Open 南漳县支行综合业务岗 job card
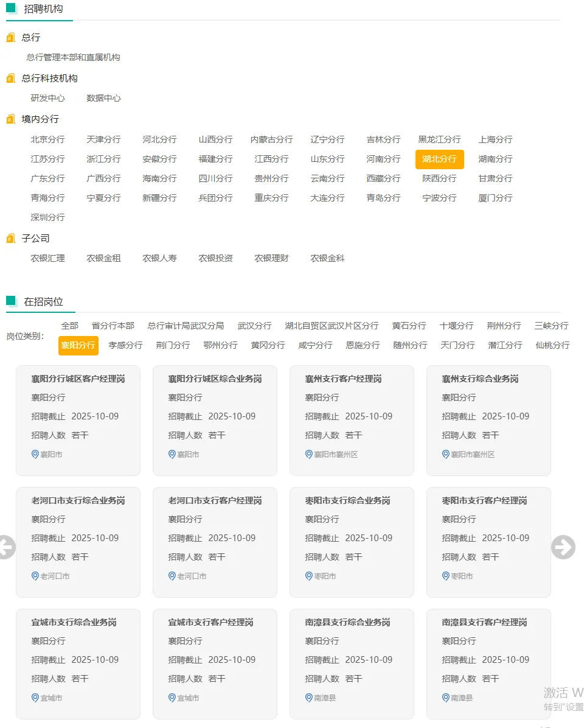584x728 pixels. (x=352, y=664)
